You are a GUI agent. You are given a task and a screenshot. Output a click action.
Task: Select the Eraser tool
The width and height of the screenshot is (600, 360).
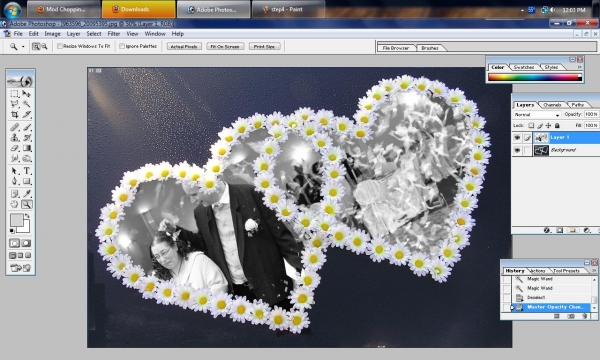pyautogui.click(x=15, y=148)
